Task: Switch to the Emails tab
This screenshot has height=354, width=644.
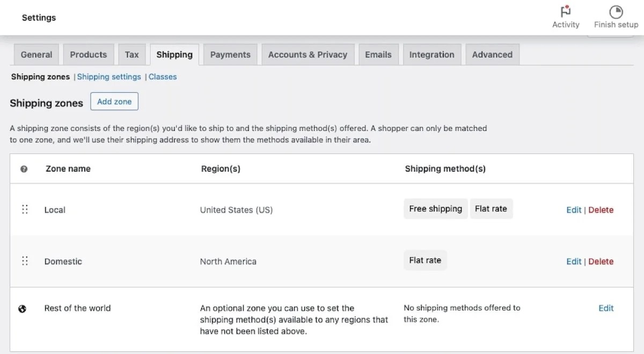Action: pyautogui.click(x=378, y=55)
